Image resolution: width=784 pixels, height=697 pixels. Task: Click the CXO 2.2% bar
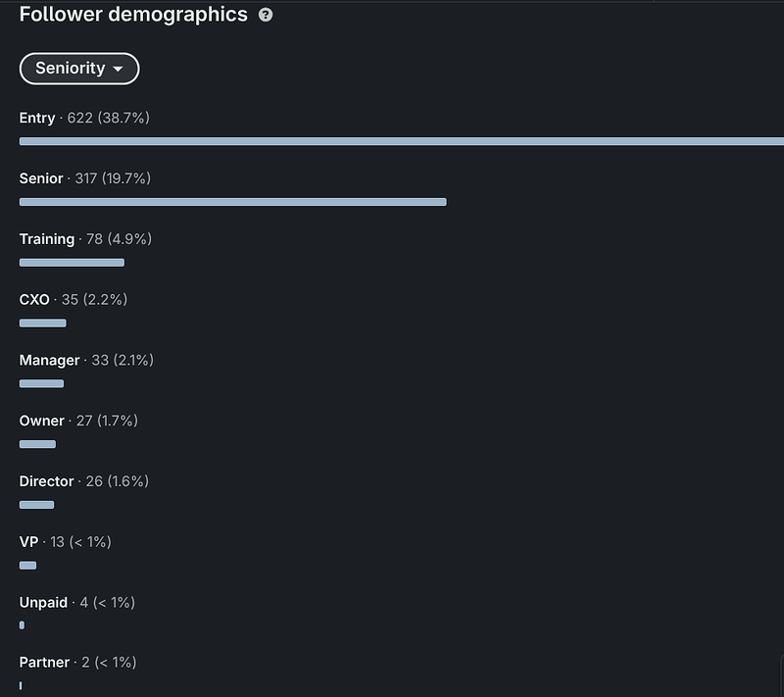click(x=43, y=323)
